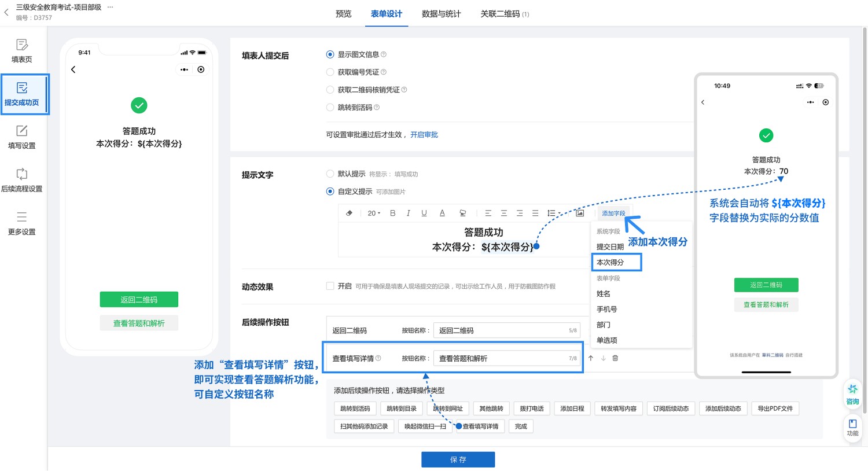Click the eraser clear-format icon

click(x=349, y=213)
